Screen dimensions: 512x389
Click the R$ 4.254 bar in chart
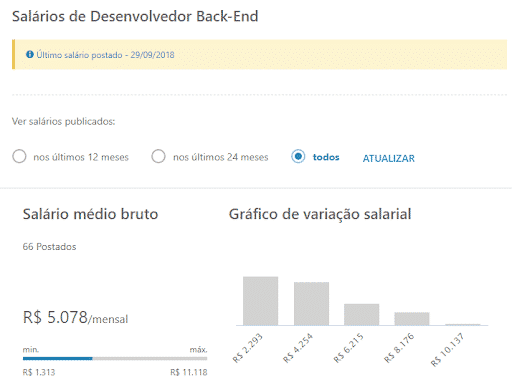point(311,304)
